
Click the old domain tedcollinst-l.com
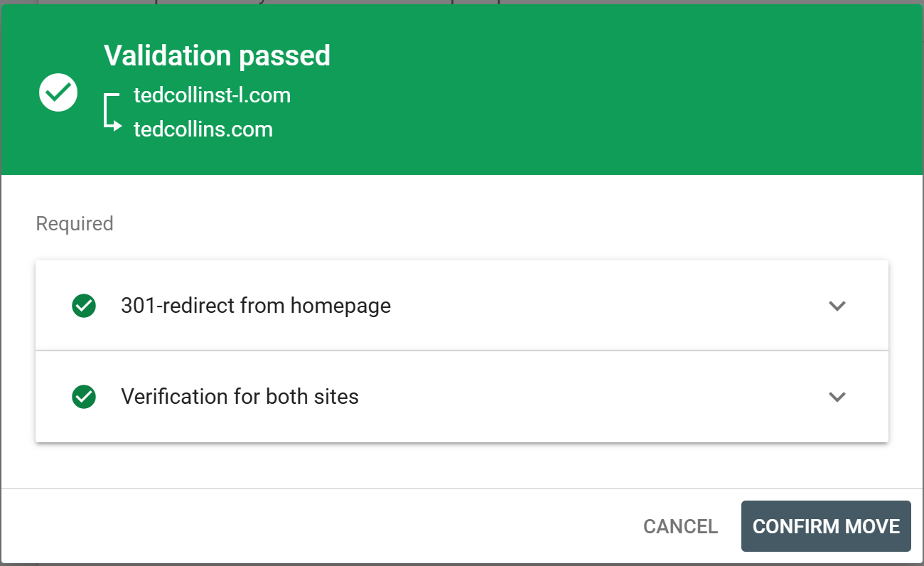[x=212, y=95]
